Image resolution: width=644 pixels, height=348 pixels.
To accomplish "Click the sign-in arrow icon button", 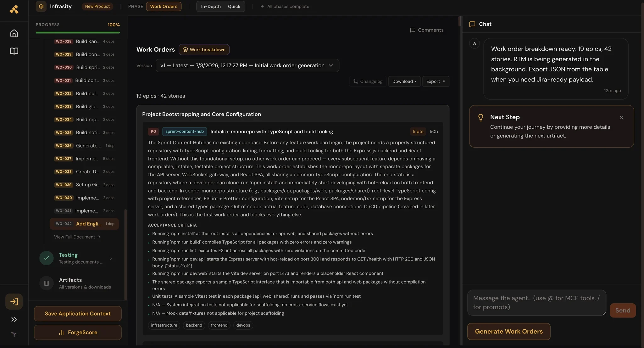I will (x=14, y=301).
